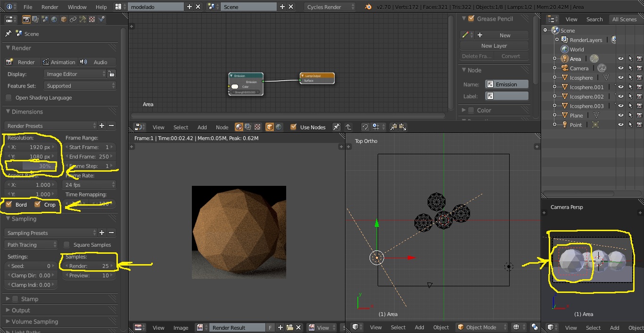Open the World properties tab icon
Image resolution: width=644 pixels, height=333 pixels.
coord(54,19)
